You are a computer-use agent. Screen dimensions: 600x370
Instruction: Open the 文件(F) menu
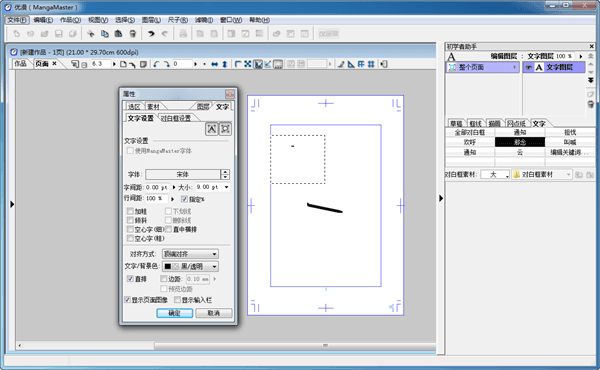coord(16,20)
